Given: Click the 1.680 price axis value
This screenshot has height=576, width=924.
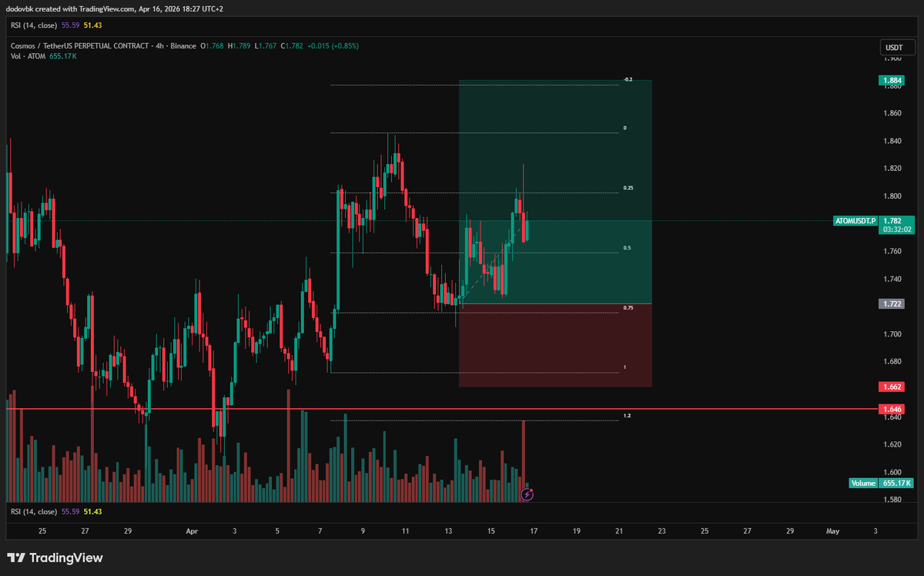Looking at the screenshot, I should (x=893, y=361).
